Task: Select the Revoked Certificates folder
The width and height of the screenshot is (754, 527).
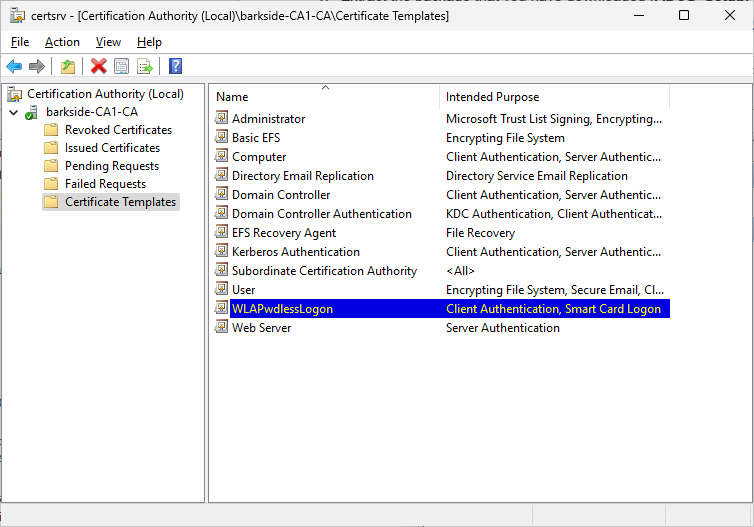Action: point(118,130)
